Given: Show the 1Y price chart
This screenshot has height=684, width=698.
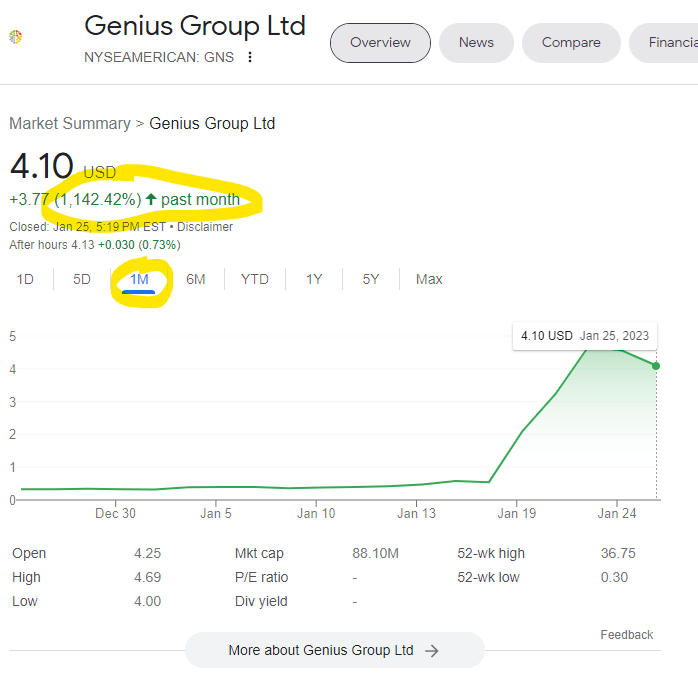Looking at the screenshot, I should click(x=314, y=279).
